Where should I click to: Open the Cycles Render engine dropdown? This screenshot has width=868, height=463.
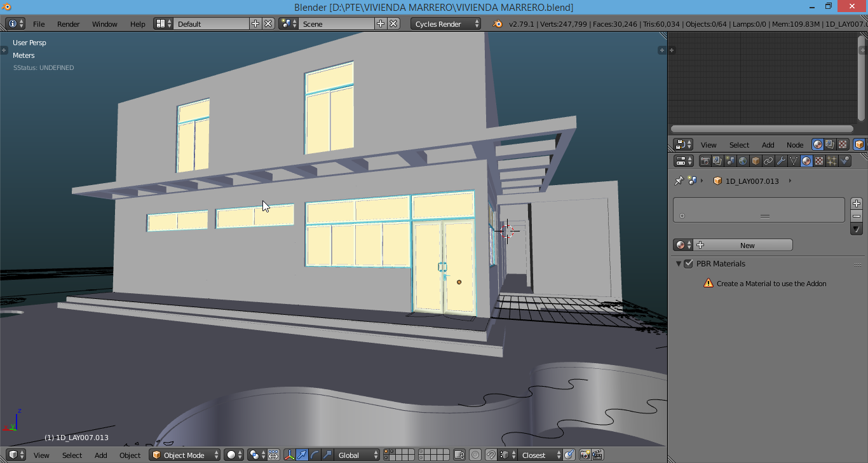tap(447, 24)
